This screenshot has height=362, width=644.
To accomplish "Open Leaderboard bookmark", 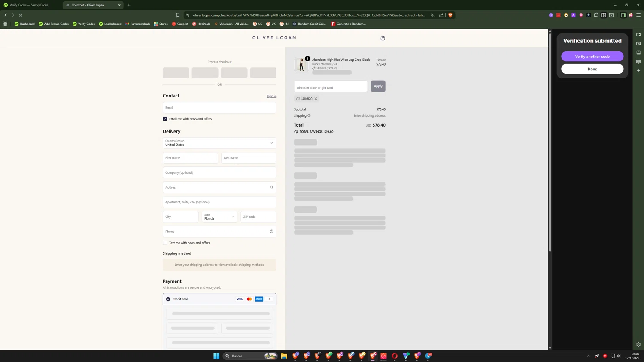I will [x=110, y=24].
